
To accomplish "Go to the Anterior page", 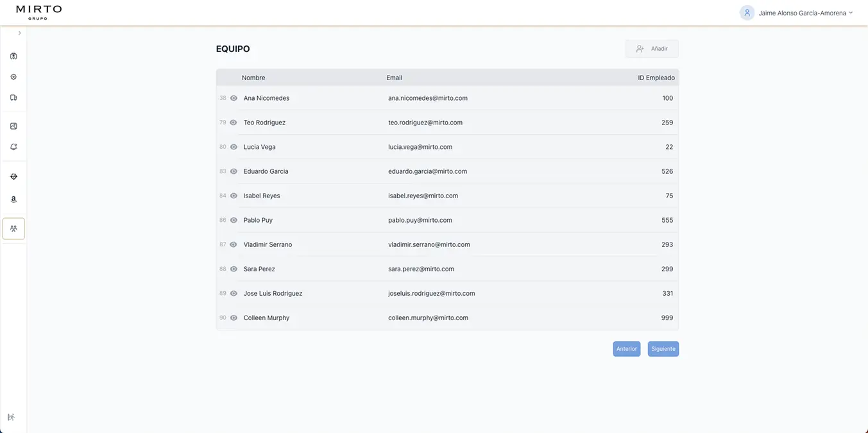I will point(627,349).
